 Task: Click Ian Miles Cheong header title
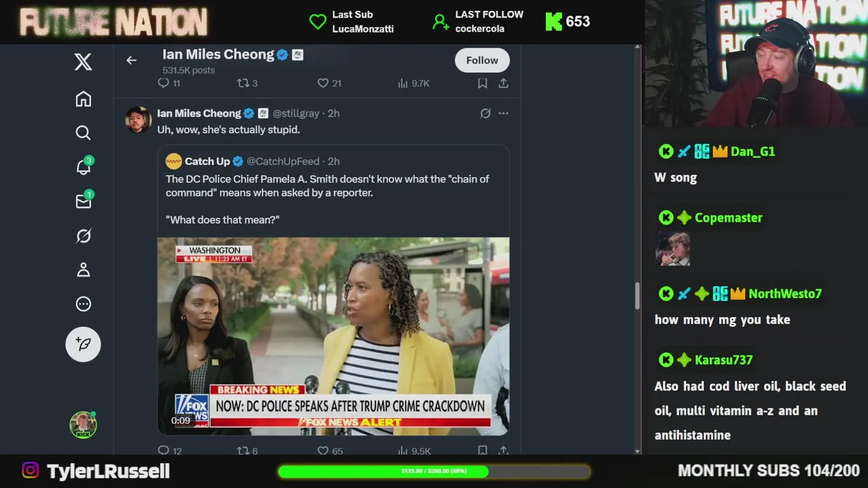tap(218, 55)
